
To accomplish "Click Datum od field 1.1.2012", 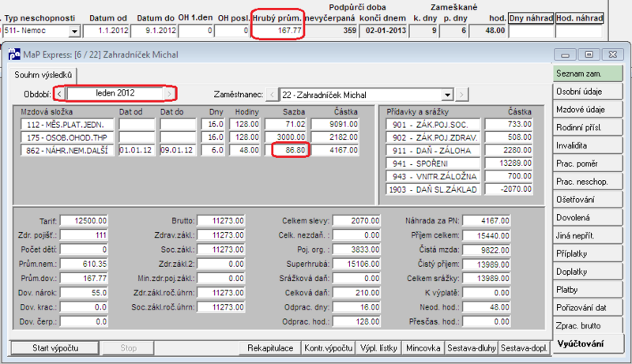I will tap(107, 31).
